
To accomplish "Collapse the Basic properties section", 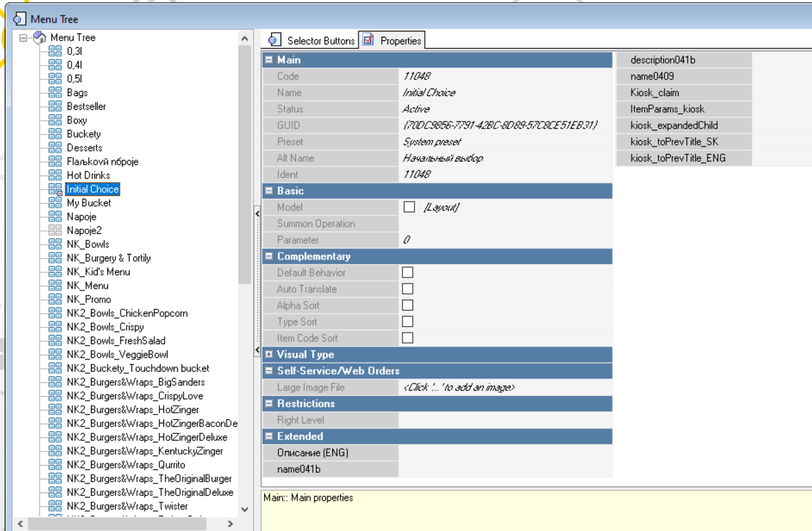I will coord(269,190).
